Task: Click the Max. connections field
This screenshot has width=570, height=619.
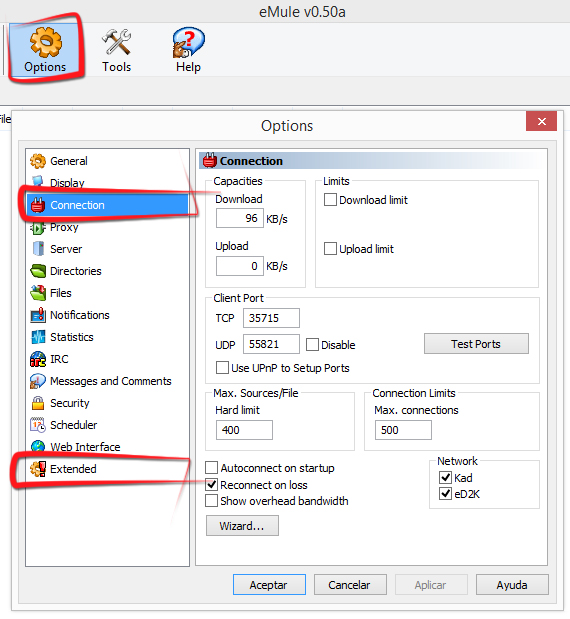Action: click(403, 430)
